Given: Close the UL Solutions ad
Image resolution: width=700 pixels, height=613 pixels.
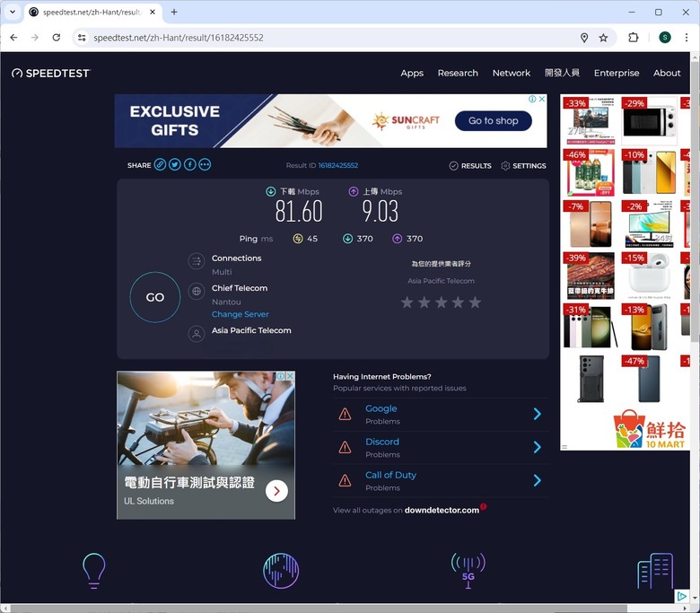Looking at the screenshot, I should (x=290, y=376).
